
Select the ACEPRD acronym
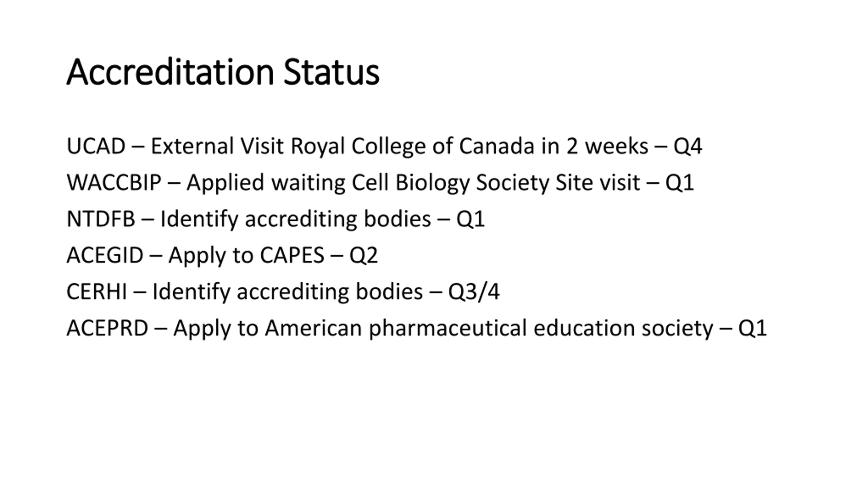tap(107, 328)
